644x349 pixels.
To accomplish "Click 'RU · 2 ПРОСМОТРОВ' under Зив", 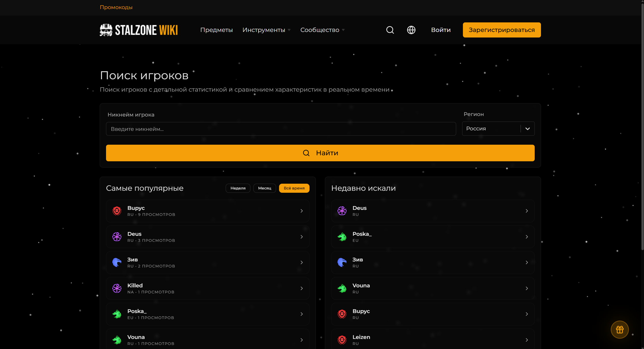I will point(151,266).
